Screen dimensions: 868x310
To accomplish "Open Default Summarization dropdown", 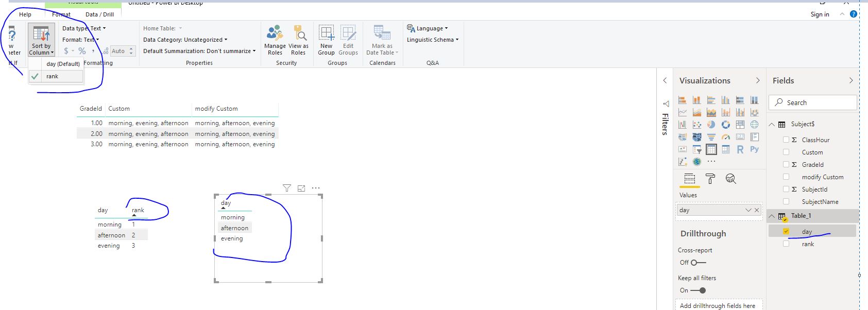I will [199, 51].
